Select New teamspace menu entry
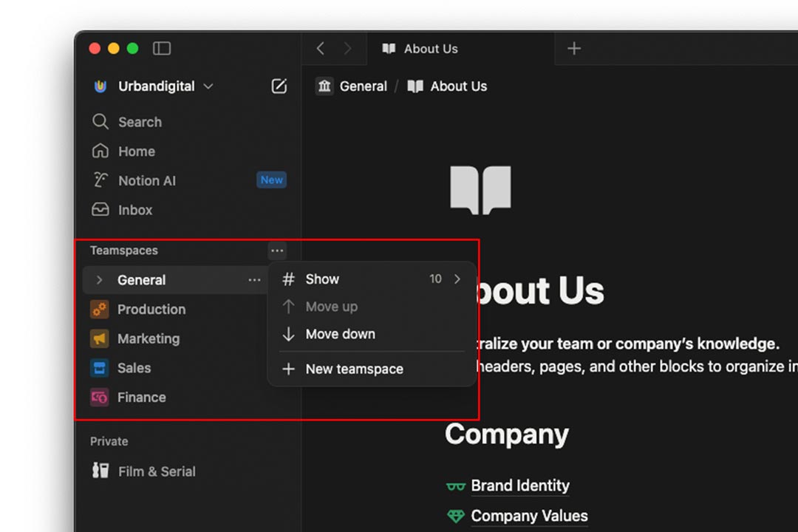 coord(372,369)
